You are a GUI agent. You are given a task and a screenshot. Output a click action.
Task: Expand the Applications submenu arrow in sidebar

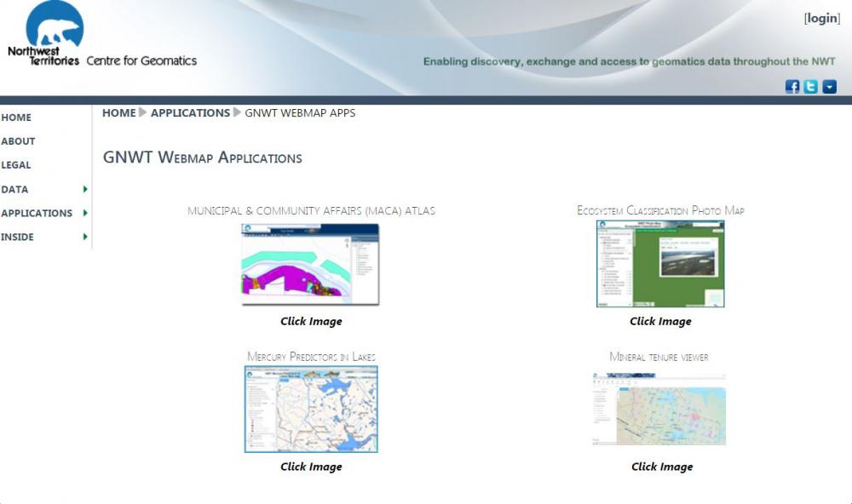(85, 213)
